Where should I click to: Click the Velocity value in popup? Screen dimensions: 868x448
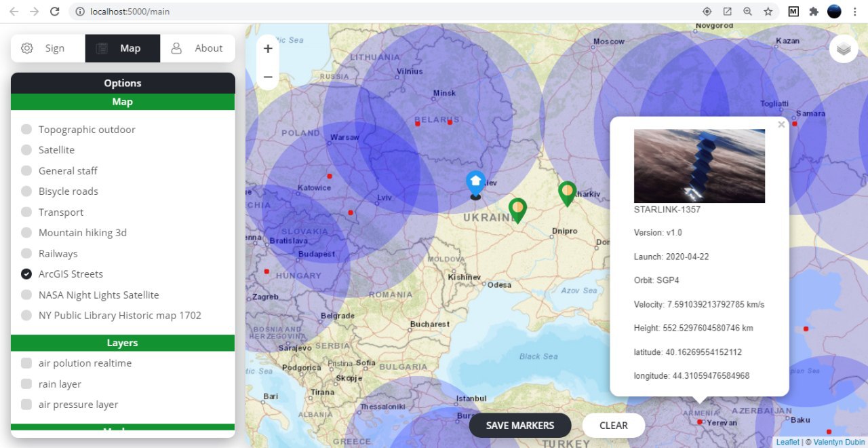click(x=715, y=305)
